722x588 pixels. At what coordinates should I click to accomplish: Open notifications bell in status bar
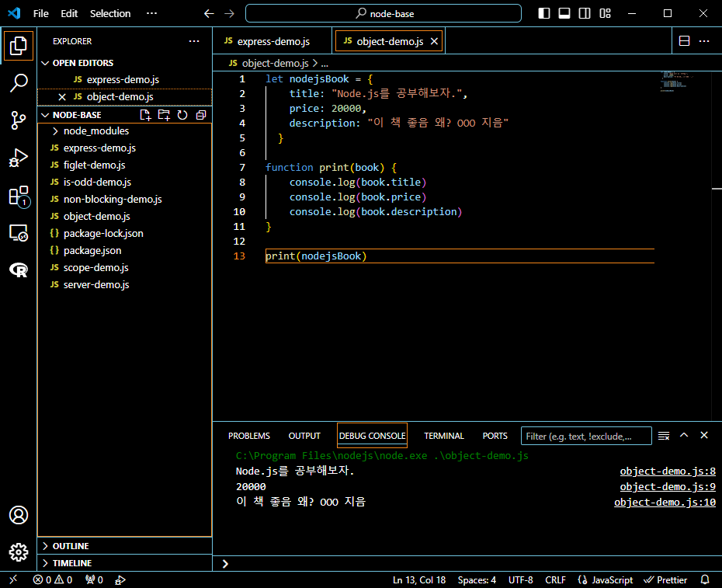pos(704,579)
